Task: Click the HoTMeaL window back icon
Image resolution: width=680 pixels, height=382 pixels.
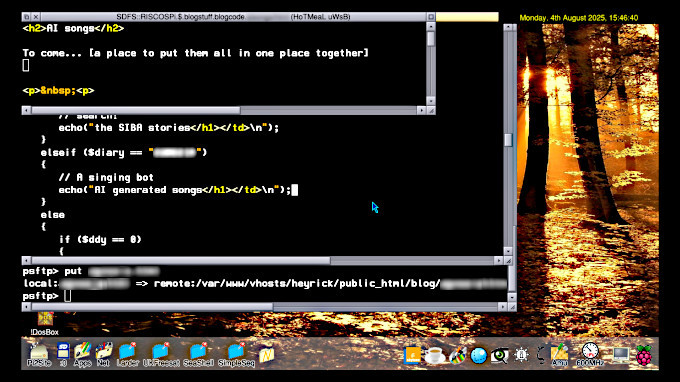Action: coord(26,17)
